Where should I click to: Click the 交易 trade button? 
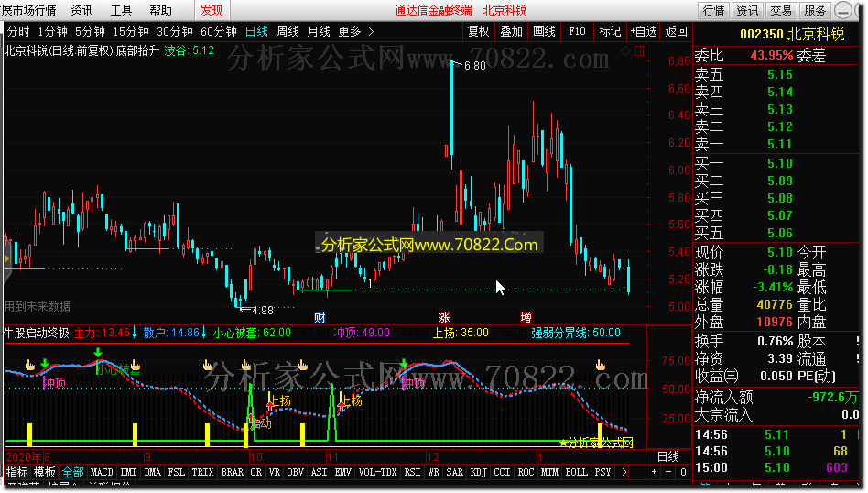point(781,10)
